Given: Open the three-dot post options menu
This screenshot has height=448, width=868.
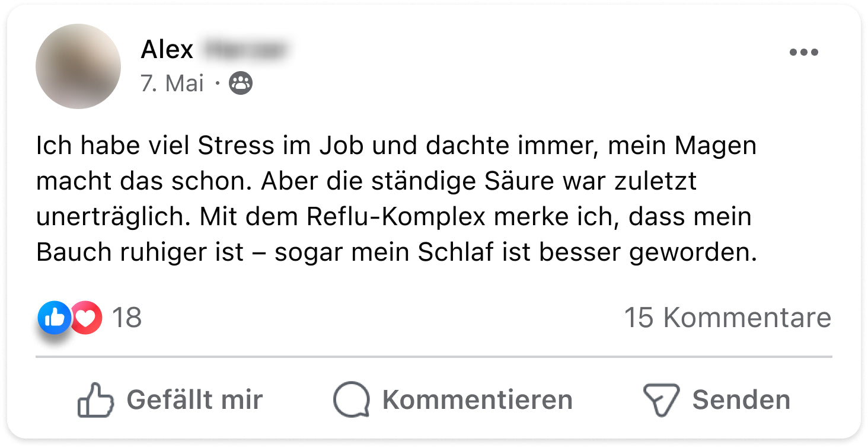Looking at the screenshot, I should point(803,53).
